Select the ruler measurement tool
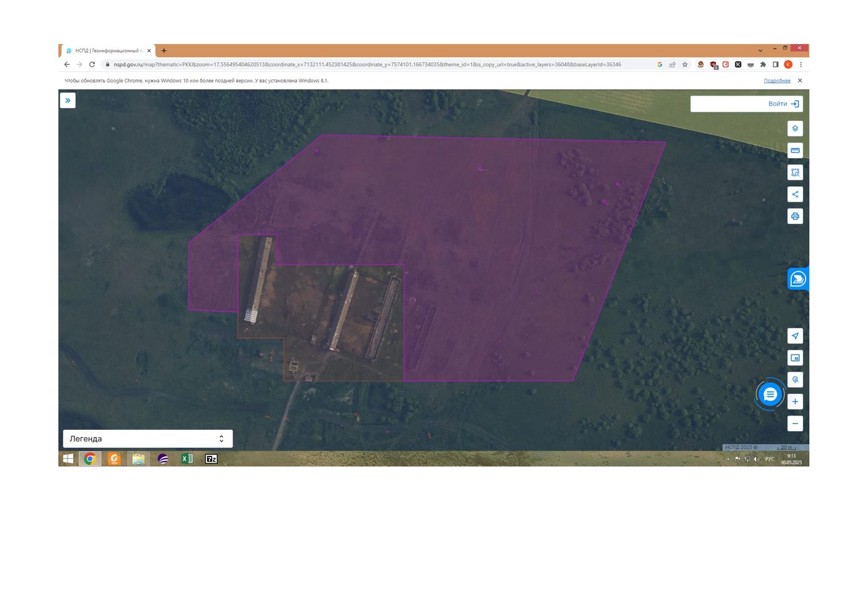This screenshot has height=614, width=868. 795,150
